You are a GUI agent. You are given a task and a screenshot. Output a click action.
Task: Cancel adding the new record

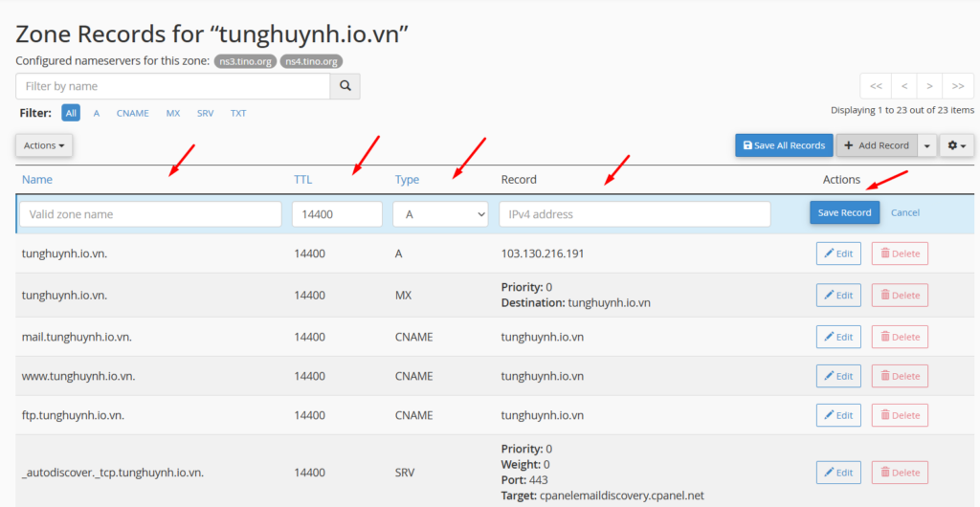[x=904, y=212]
